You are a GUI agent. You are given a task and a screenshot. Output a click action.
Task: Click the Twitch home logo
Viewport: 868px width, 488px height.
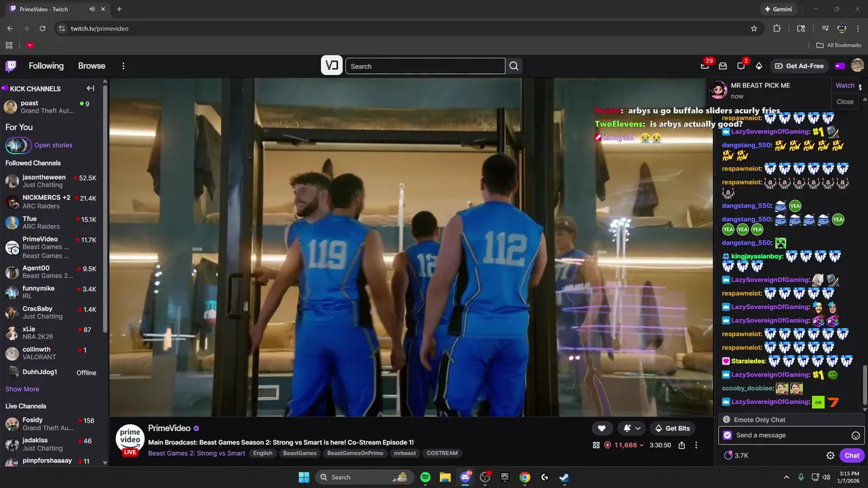click(x=11, y=66)
